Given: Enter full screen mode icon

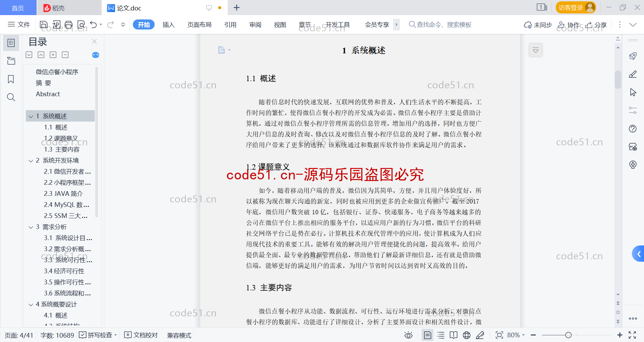Looking at the screenshot, I should tap(632, 335).
